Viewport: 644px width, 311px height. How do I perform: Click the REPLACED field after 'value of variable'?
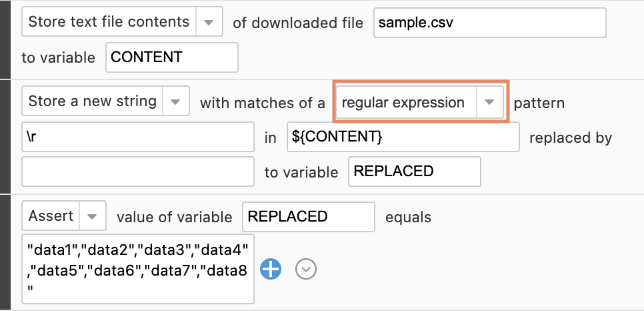tap(309, 217)
